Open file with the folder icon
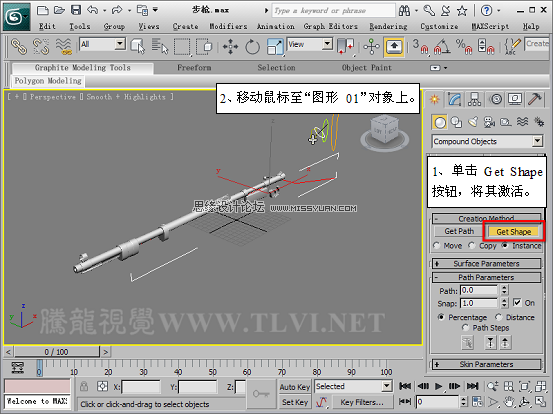Viewport: 553px width, 414px height. point(59,10)
